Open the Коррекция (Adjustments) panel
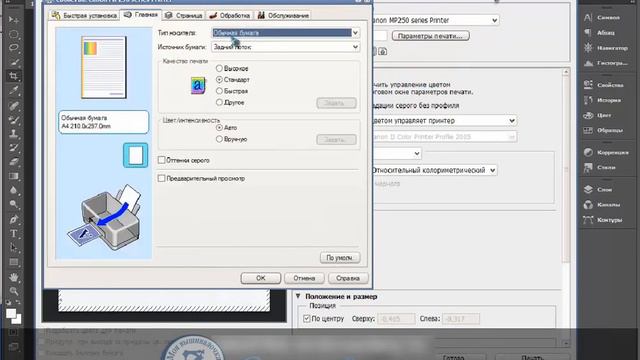Viewport: 640px width, 360px height. click(x=606, y=152)
